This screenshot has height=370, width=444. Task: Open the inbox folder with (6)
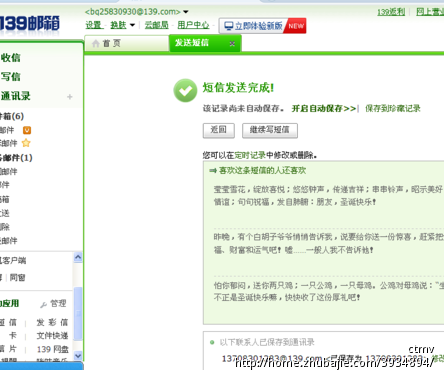point(12,116)
